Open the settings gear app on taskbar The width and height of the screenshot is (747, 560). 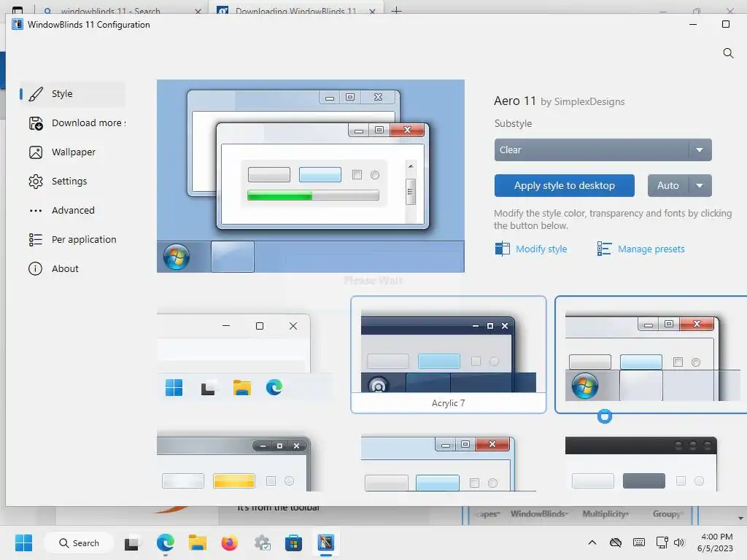(262, 542)
